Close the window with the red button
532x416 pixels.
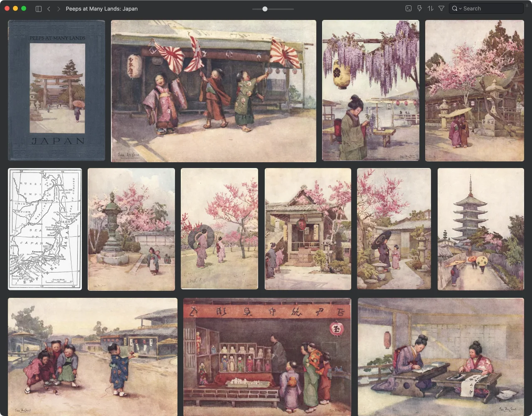pyautogui.click(x=7, y=8)
